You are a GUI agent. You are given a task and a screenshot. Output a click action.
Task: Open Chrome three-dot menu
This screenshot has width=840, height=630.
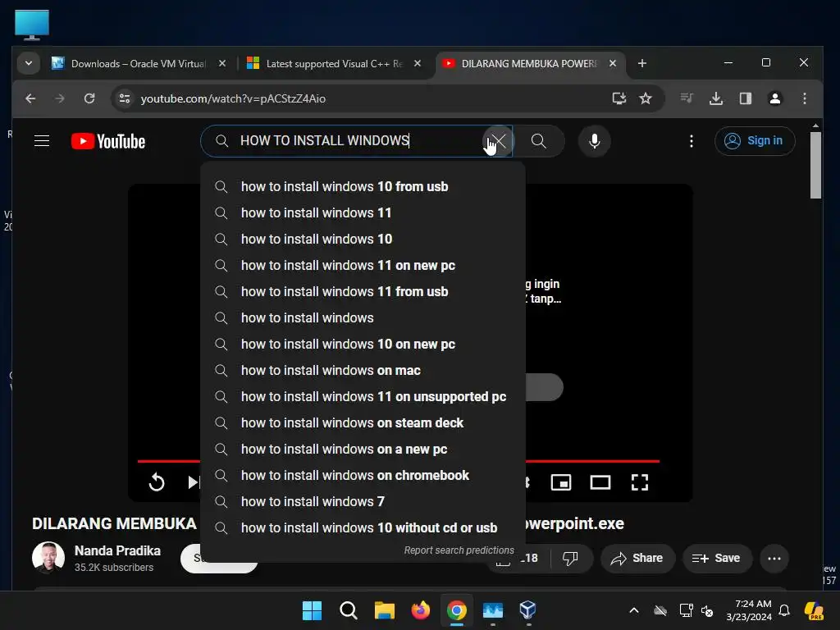[x=804, y=98]
